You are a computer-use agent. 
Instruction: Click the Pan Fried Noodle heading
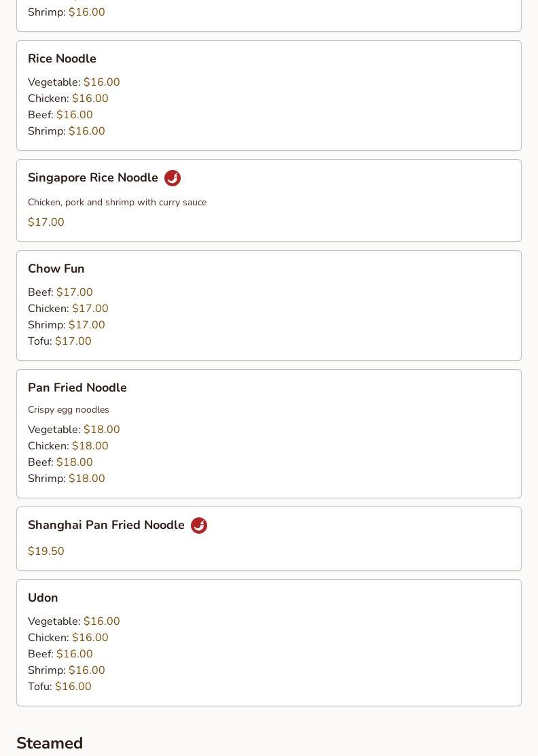77,388
